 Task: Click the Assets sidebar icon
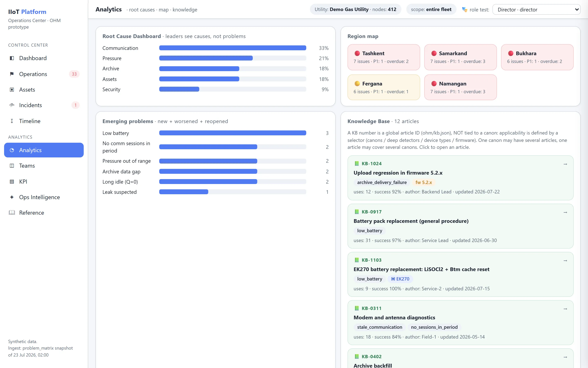(12, 90)
